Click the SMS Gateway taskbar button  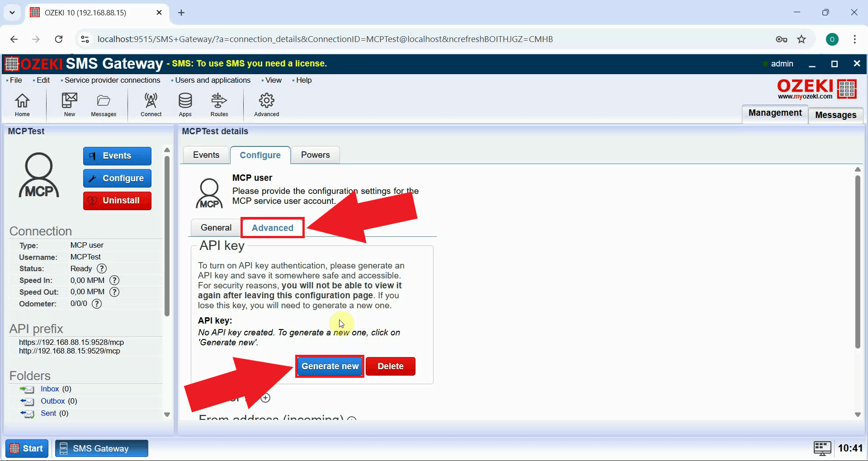(x=101, y=448)
